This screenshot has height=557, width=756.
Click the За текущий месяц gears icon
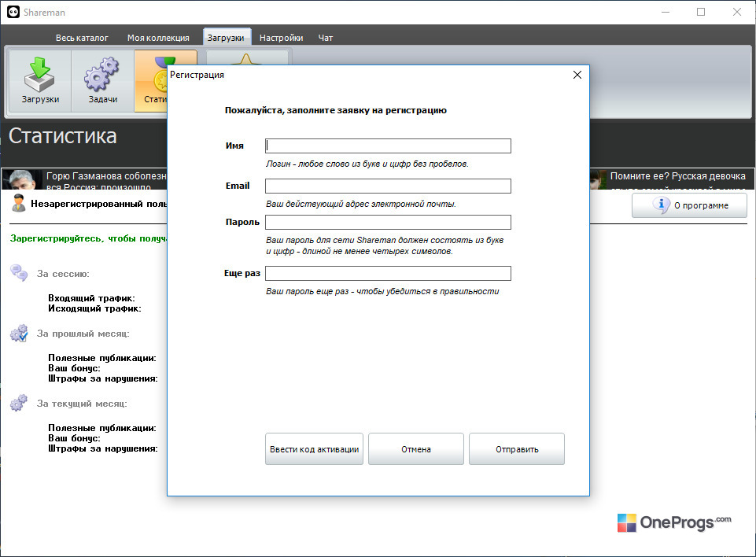click(20, 403)
